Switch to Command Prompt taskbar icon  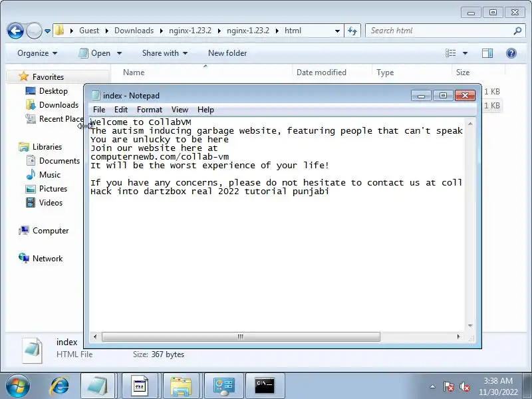coord(265,386)
